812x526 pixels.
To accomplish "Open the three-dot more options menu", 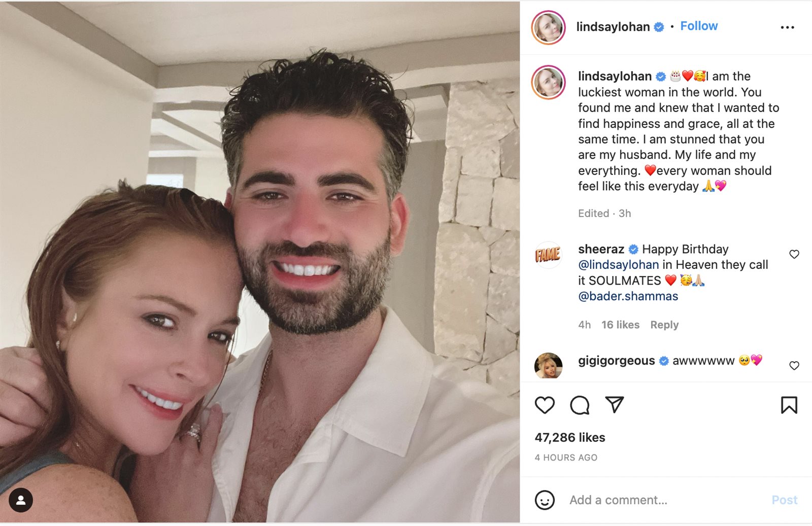I will (x=787, y=27).
